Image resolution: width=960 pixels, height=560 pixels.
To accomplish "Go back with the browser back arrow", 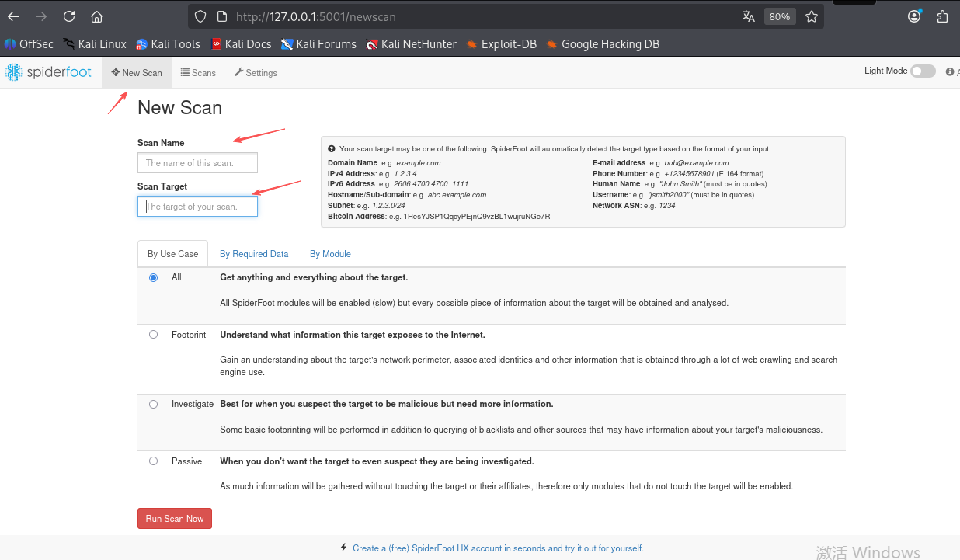I will point(13,16).
